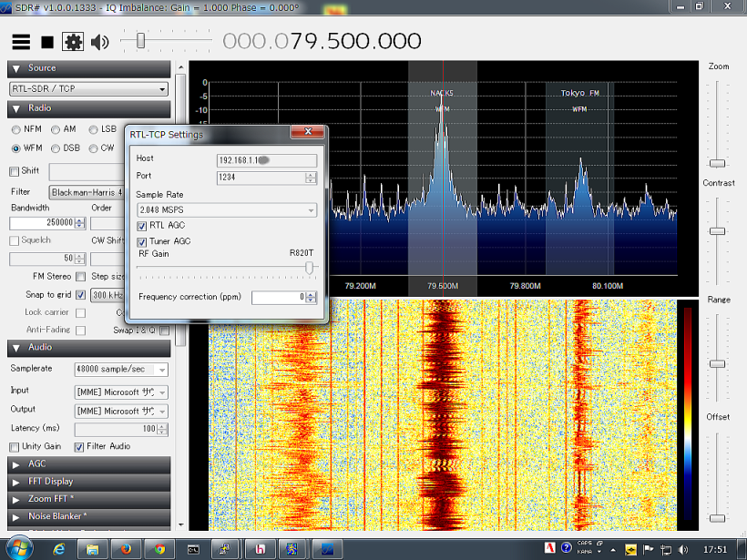
Task: Enable Anti-Fading checkbox
Action: click(81, 331)
